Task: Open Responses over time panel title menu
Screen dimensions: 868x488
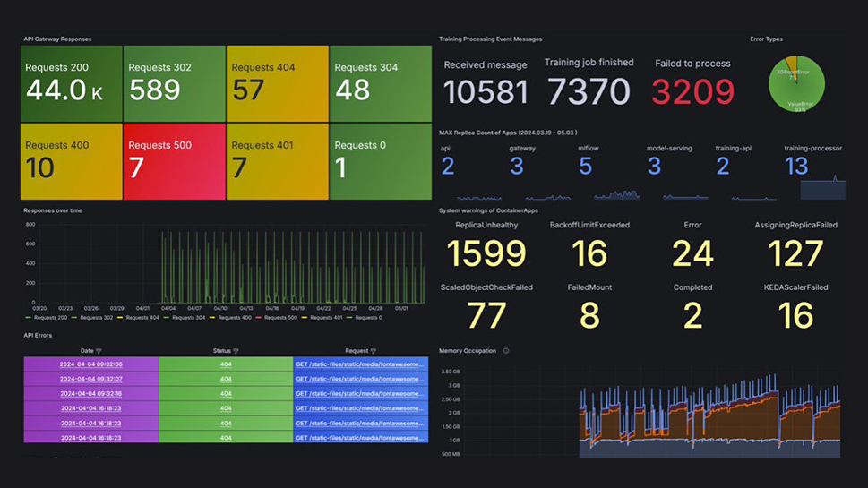Action: click(x=53, y=210)
